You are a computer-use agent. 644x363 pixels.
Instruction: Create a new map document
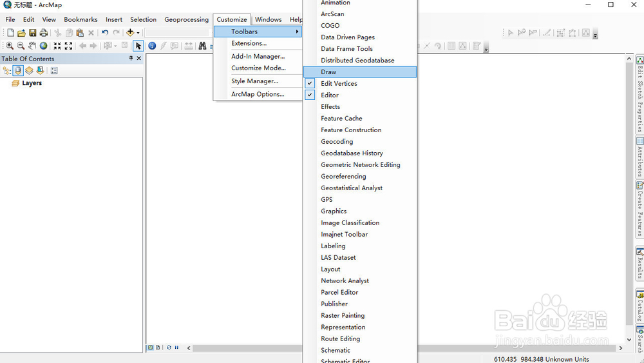coord(11,32)
